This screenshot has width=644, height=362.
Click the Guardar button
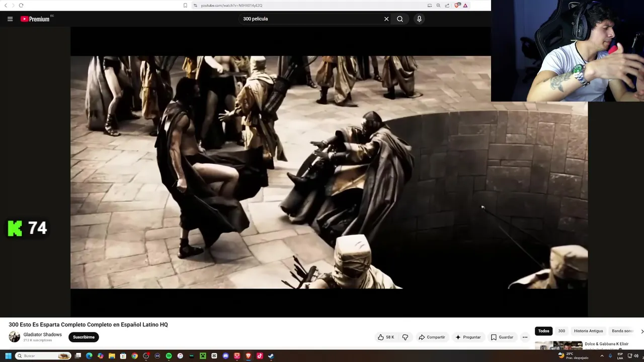[502, 337]
